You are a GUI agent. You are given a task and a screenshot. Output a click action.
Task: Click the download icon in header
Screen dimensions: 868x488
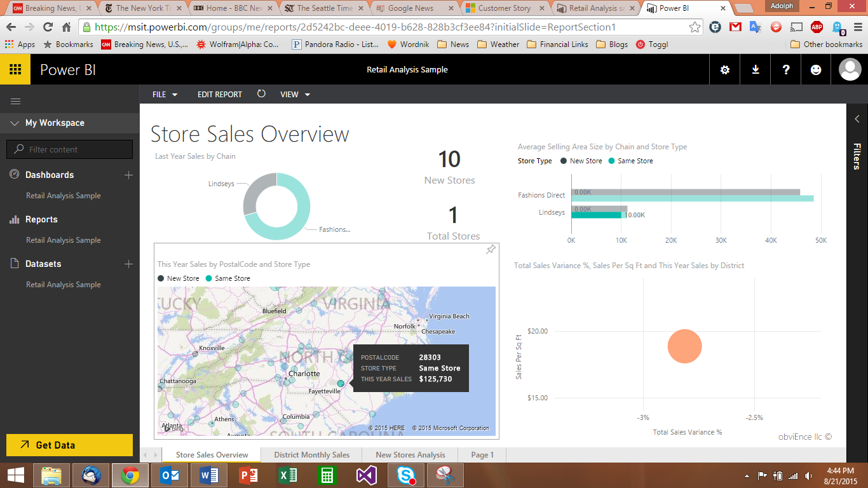(x=756, y=70)
